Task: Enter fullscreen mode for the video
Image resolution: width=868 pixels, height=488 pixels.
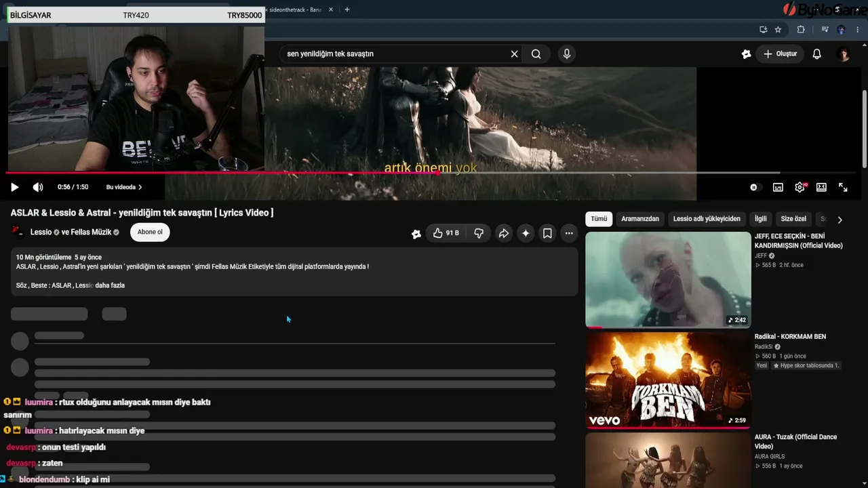Action: click(843, 187)
